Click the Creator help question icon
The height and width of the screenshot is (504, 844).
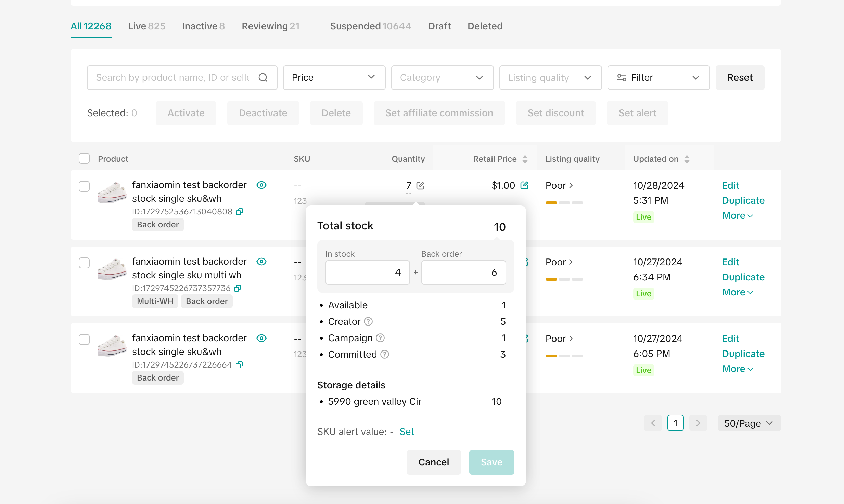point(368,321)
